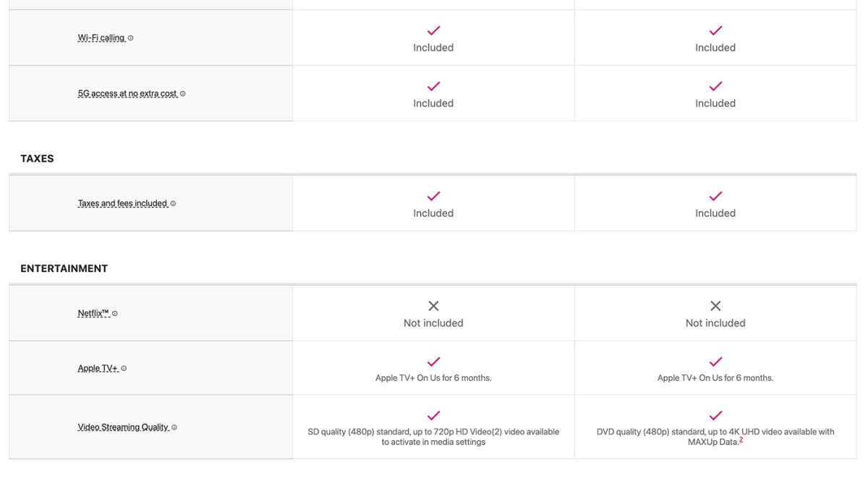Open the Wi-Fi calling feature link
868x488 pixels.
pyautogui.click(x=101, y=38)
